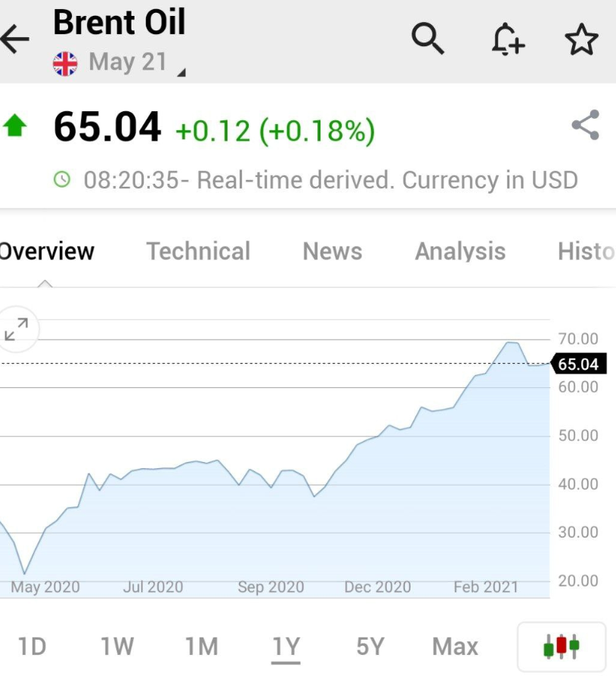Select the 1W chart range
Image resolution: width=616 pixels, height=679 pixels.
[117, 646]
